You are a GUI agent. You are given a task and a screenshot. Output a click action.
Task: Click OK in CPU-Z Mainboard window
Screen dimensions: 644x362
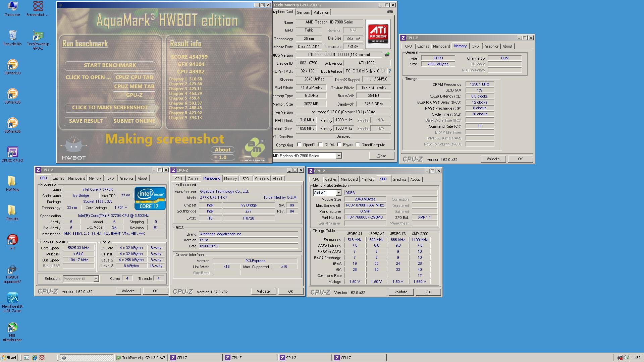click(290, 292)
